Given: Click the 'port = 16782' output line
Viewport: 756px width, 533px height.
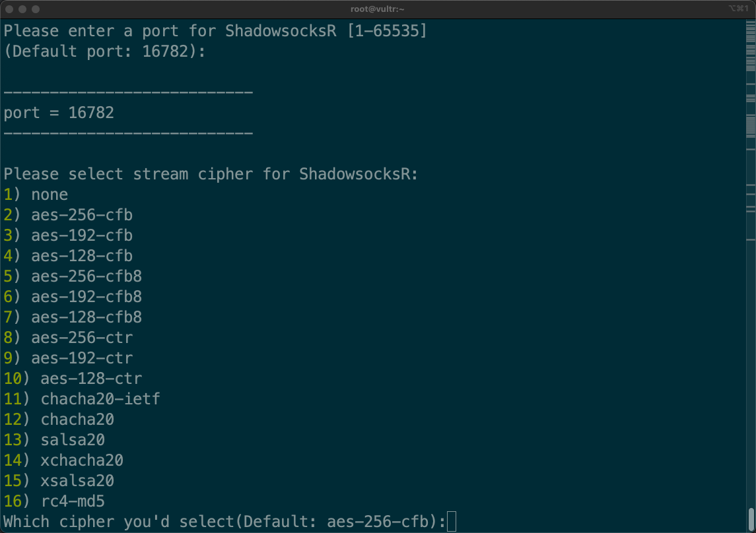Looking at the screenshot, I should (59, 113).
